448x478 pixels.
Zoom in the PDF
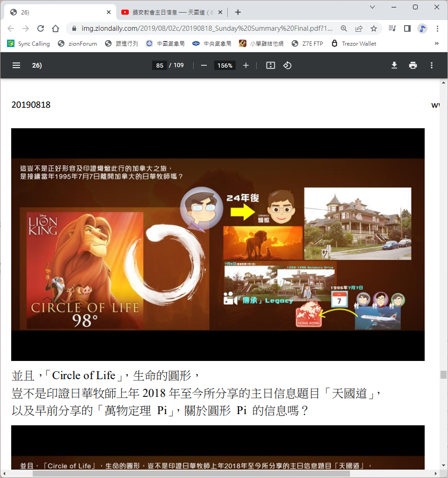point(246,66)
